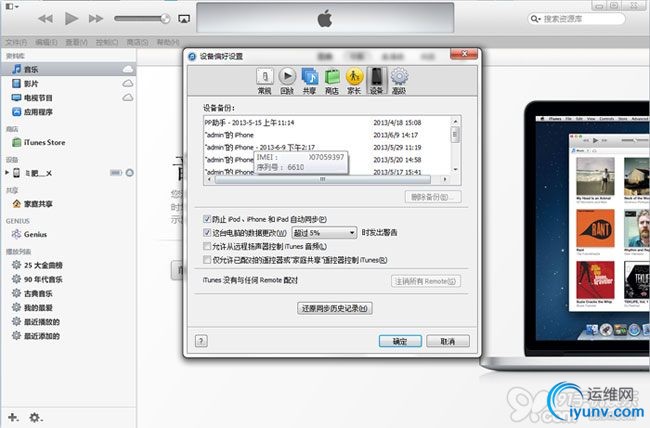Viewport: 650px width, 428px height.
Task: Select the backup dated 2013/5/20 14:58
Action: (x=327, y=160)
